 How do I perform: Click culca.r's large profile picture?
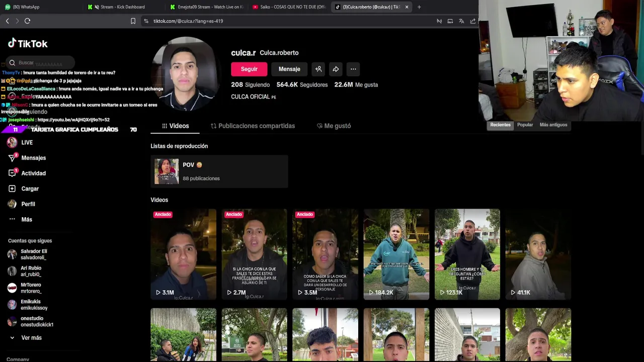(185, 73)
